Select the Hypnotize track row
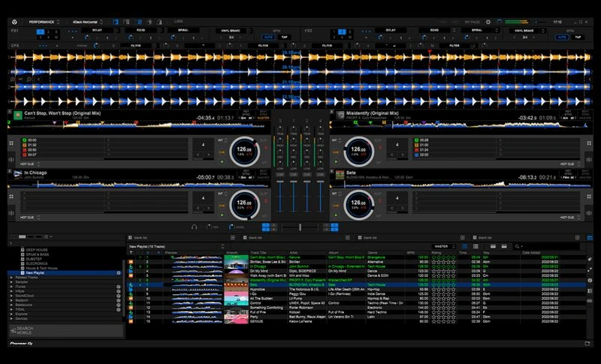Image resolution: width=601 pixels, height=364 pixels. (x=356, y=290)
